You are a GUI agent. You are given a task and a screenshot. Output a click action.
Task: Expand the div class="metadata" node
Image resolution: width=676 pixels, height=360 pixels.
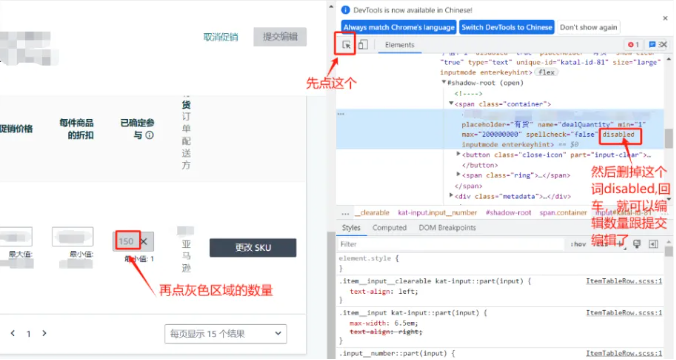coord(451,195)
